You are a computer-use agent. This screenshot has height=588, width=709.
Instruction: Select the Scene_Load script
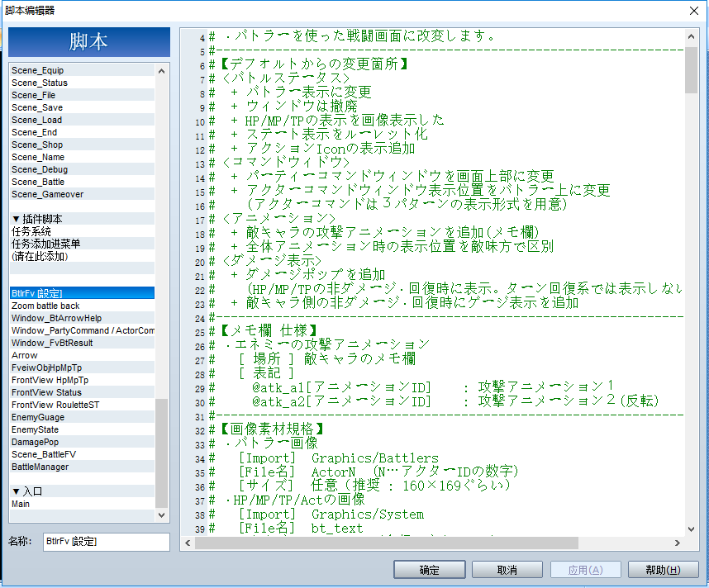83,120
